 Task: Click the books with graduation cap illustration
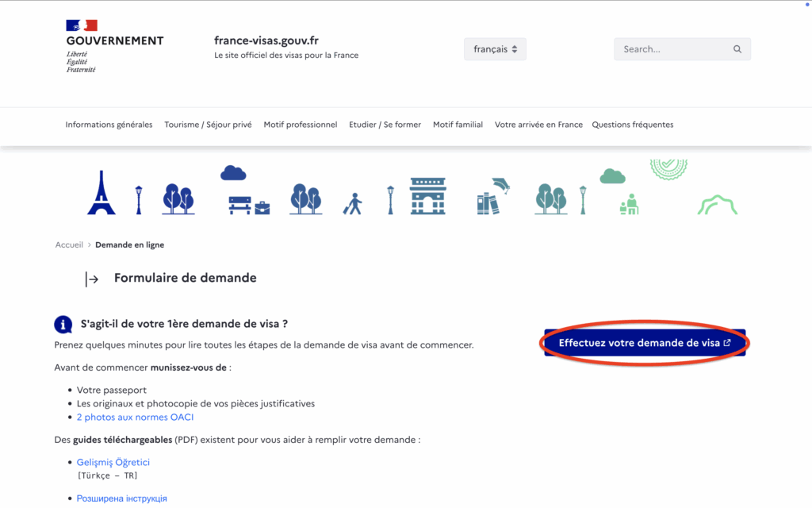(492, 198)
